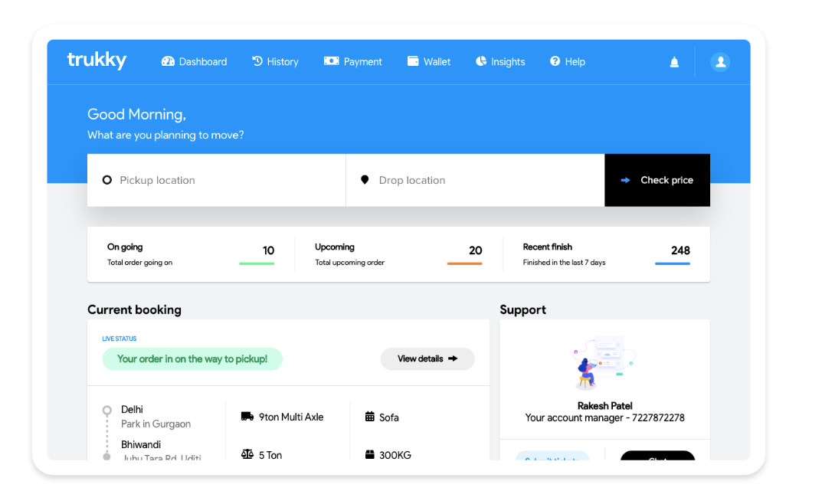Focus the Pickup location field
Image resolution: width=822 pixels, height=504 pixels.
click(217, 180)
